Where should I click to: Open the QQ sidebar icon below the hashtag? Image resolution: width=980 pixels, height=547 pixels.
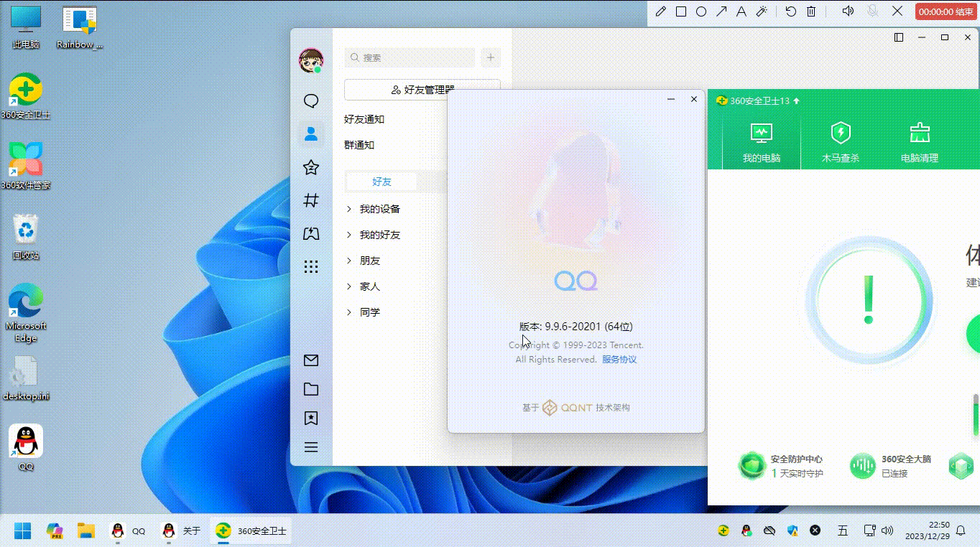(x=311, y=233)
